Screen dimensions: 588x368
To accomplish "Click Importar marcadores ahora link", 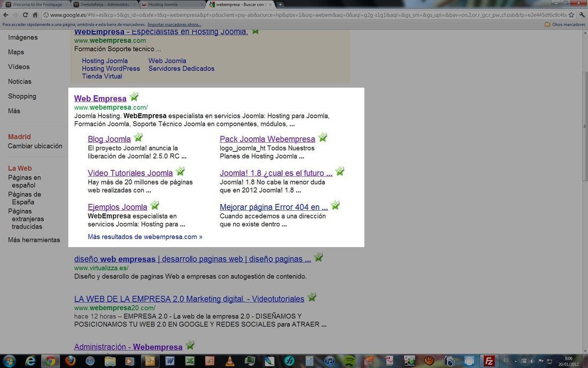I will click(x=174, y=25).
